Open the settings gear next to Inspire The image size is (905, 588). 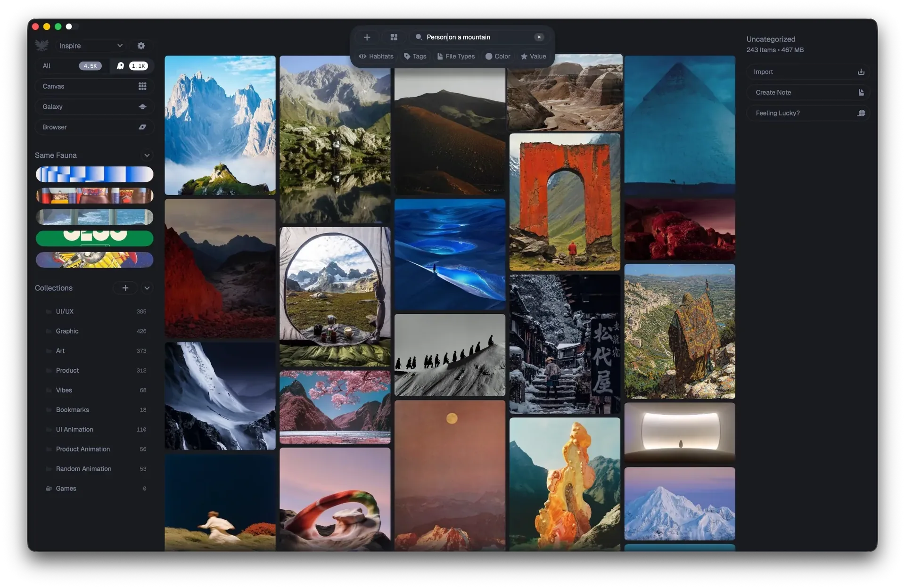tap(141, 46)
